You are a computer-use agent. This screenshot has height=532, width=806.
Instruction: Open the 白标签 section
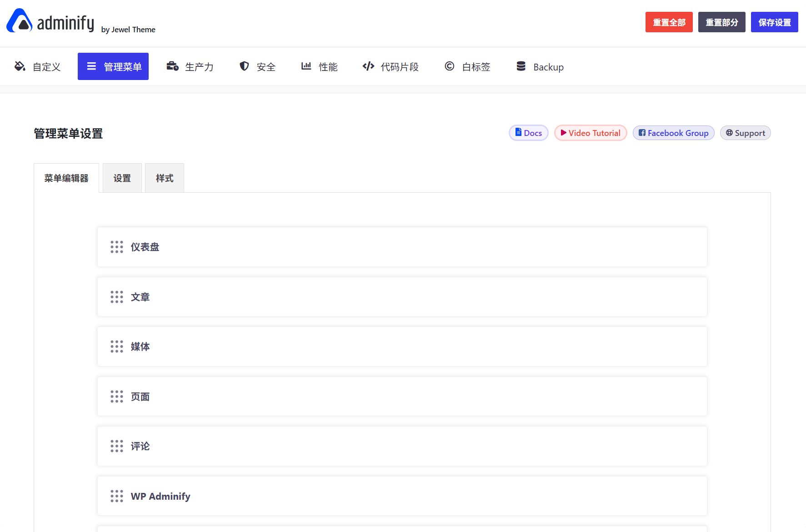467,66
